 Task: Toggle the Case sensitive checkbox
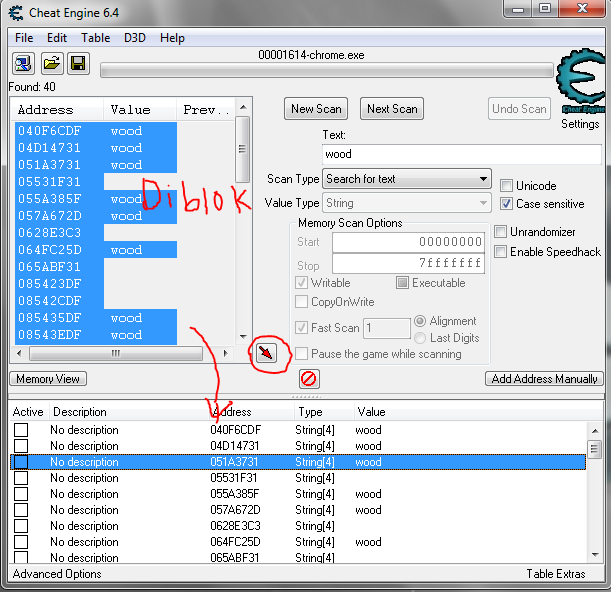(x=506, y=203)
